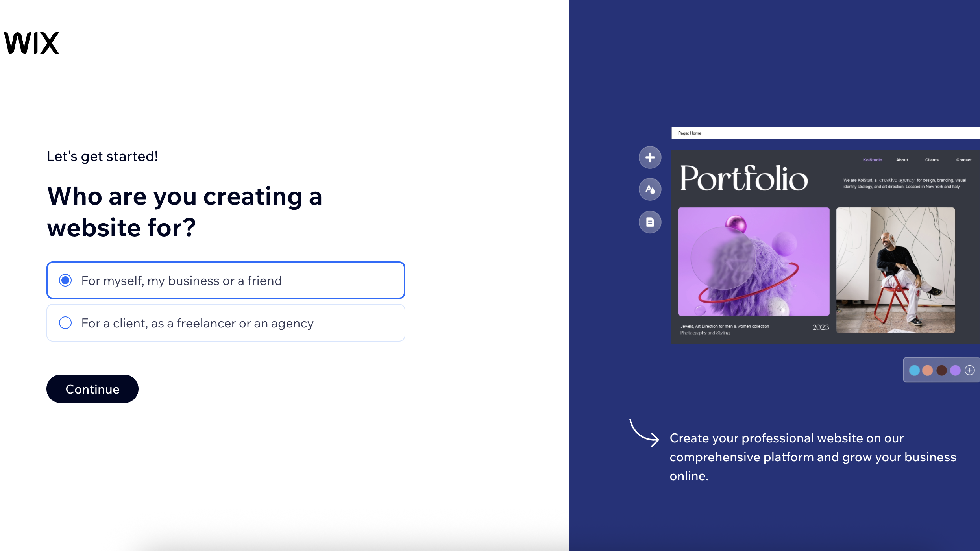Click the pages document icon in the preview sidebar
980x551 pixels.
click(650, 222)
